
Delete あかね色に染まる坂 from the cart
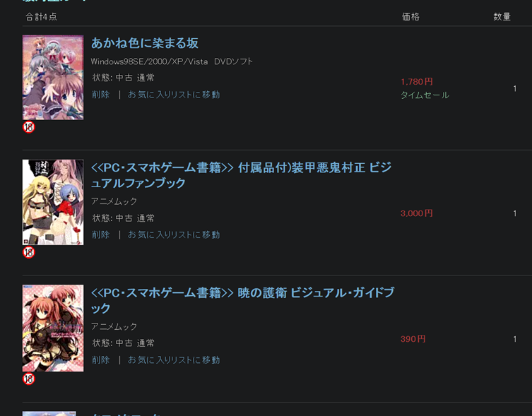click(101, 95)
